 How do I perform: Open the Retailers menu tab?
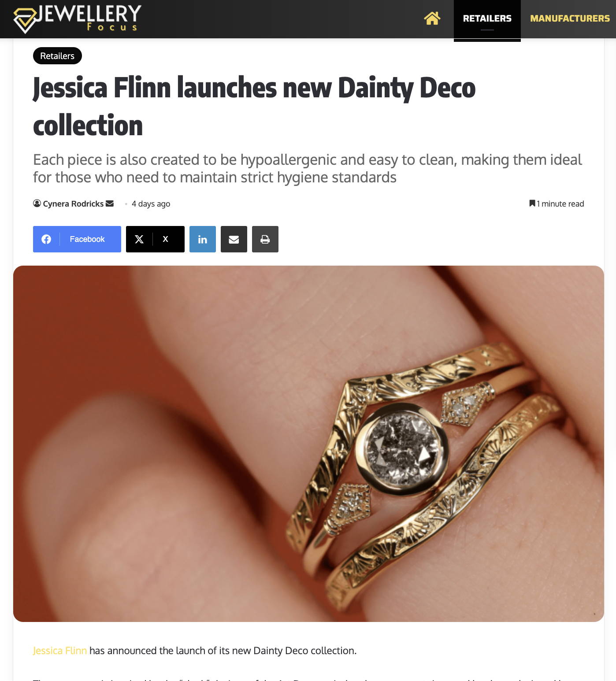pyautogui.click(x=487, y=19)
